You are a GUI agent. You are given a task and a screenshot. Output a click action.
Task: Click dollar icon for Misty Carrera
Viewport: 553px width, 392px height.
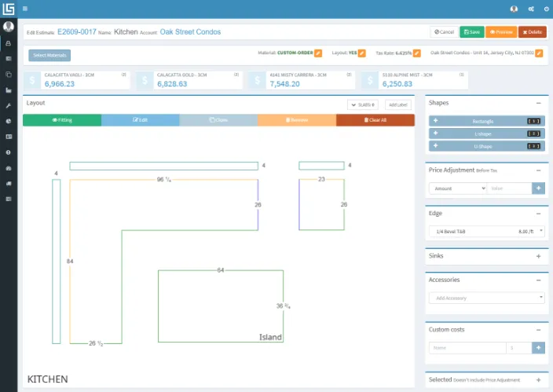258,80
